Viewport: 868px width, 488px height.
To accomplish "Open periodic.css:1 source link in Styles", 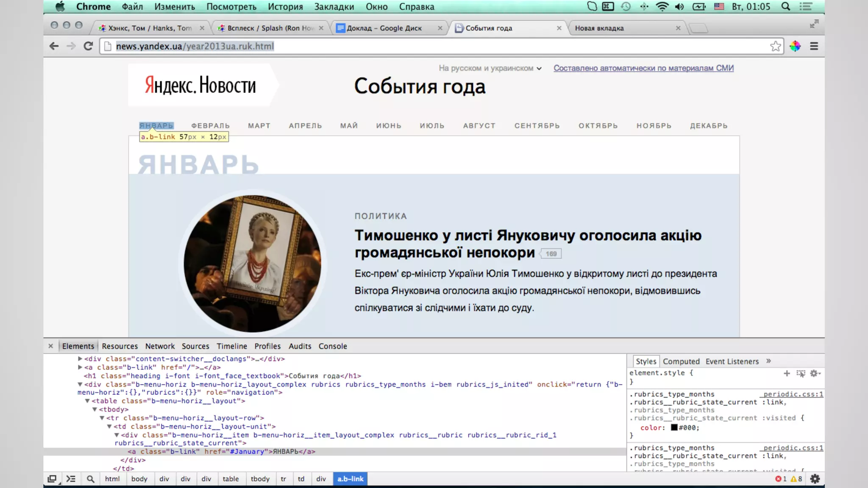I will 793,394.
